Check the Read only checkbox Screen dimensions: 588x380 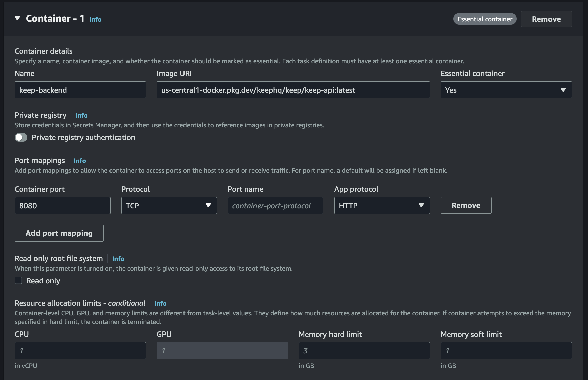coord(18,281)
